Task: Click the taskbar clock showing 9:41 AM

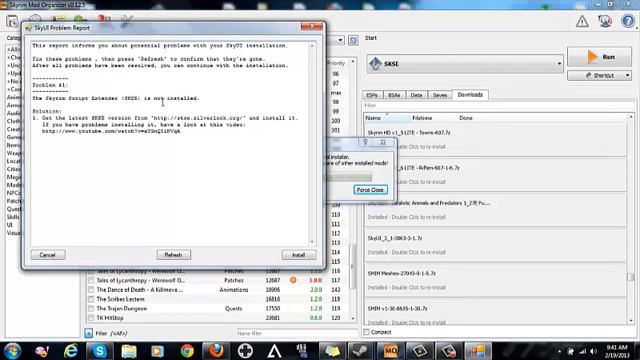Action: point(616,351)
